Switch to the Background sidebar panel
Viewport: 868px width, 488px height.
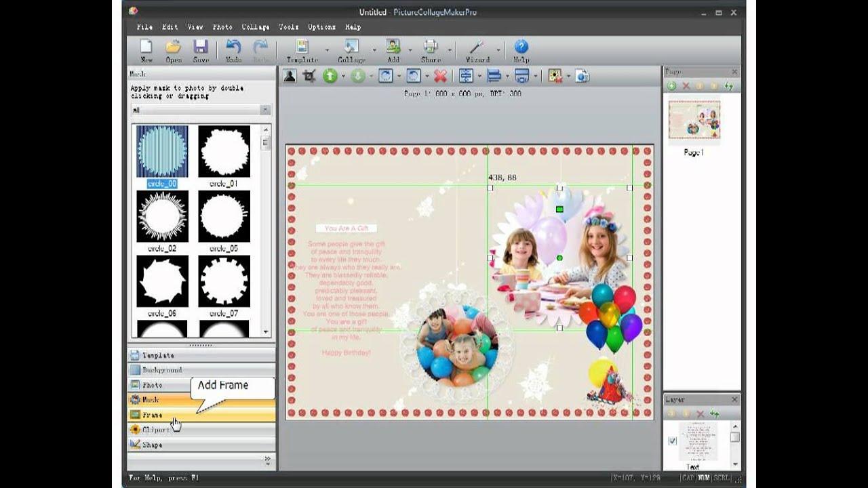pyautogui.click(x=201, y=370)
